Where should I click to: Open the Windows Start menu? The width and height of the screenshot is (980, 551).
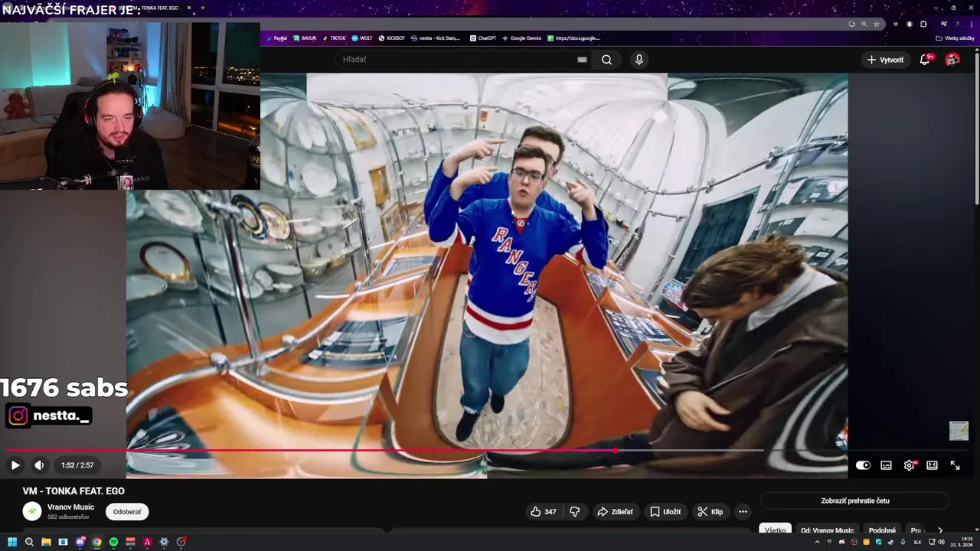(12, 542)
